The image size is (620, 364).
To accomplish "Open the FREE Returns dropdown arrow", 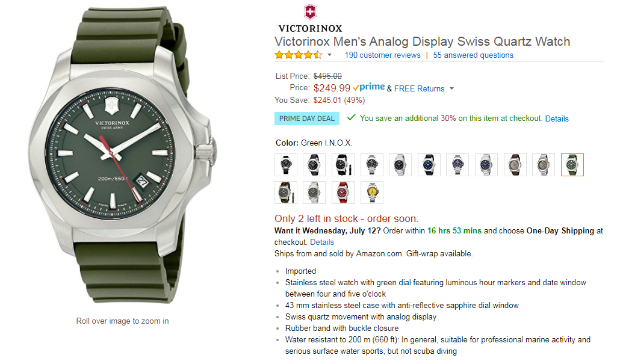I will point(452,89).
